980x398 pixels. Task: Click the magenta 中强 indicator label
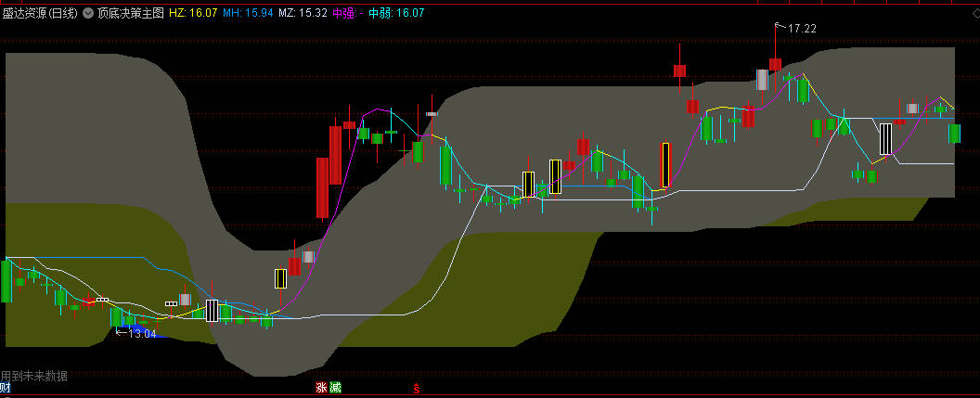coord(347,12)
